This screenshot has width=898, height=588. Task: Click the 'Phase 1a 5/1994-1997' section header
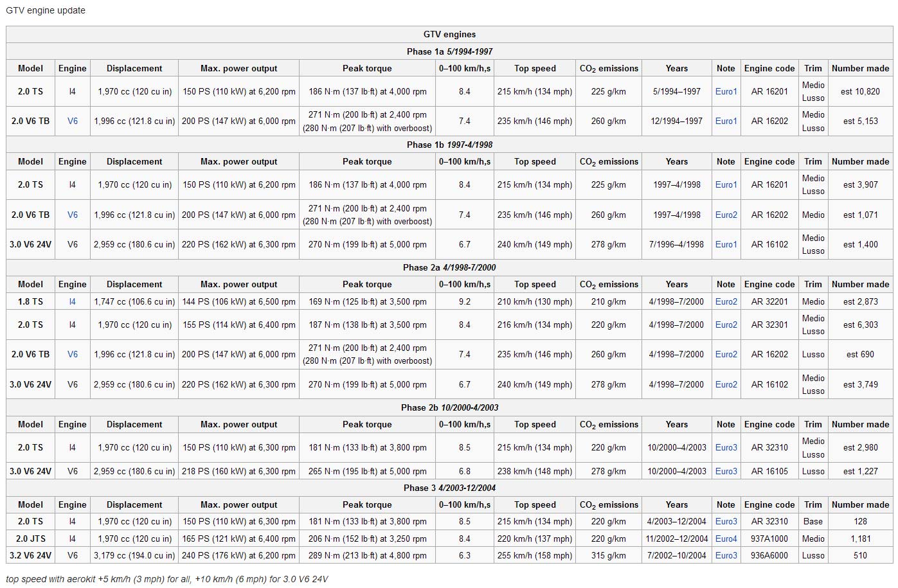point(449,51)
